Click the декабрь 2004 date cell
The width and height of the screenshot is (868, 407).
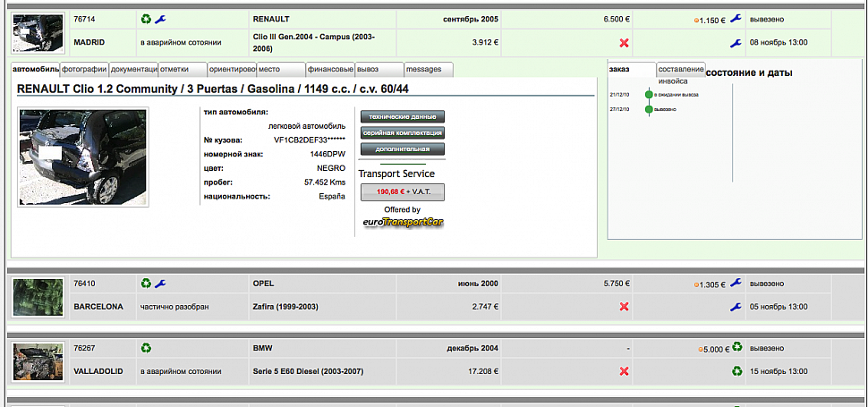pyautogui.click(x=449, y=348)
